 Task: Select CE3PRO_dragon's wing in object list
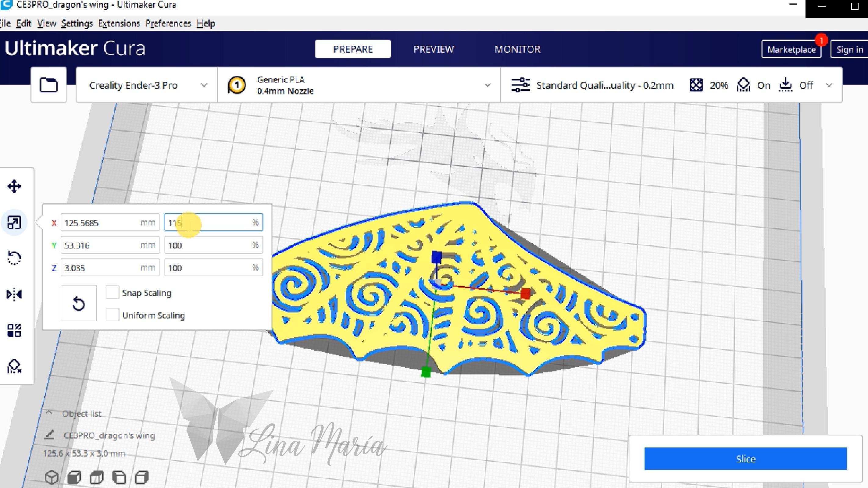click(109, 435)
